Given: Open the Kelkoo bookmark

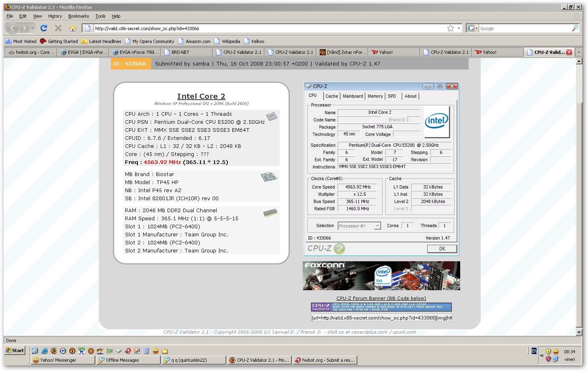Looking at the screenshot, I should (254, 41).
